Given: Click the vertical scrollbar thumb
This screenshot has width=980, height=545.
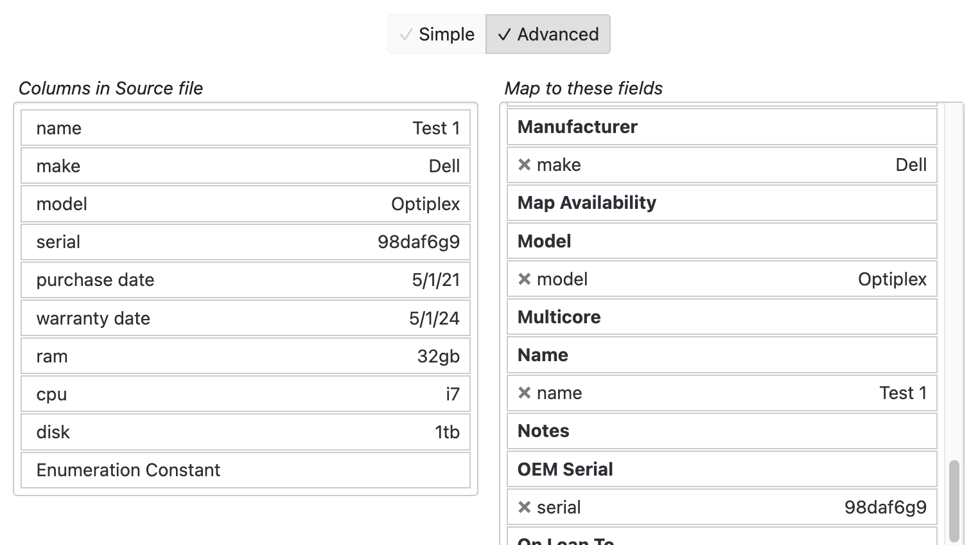Looking at the screenshot, I should pyautogui.click(x=955, y=498).
